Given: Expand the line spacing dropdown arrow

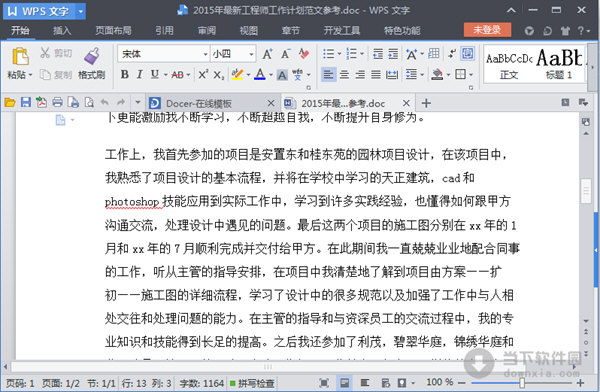Looking at the screenshot, I should click(422, 75).
